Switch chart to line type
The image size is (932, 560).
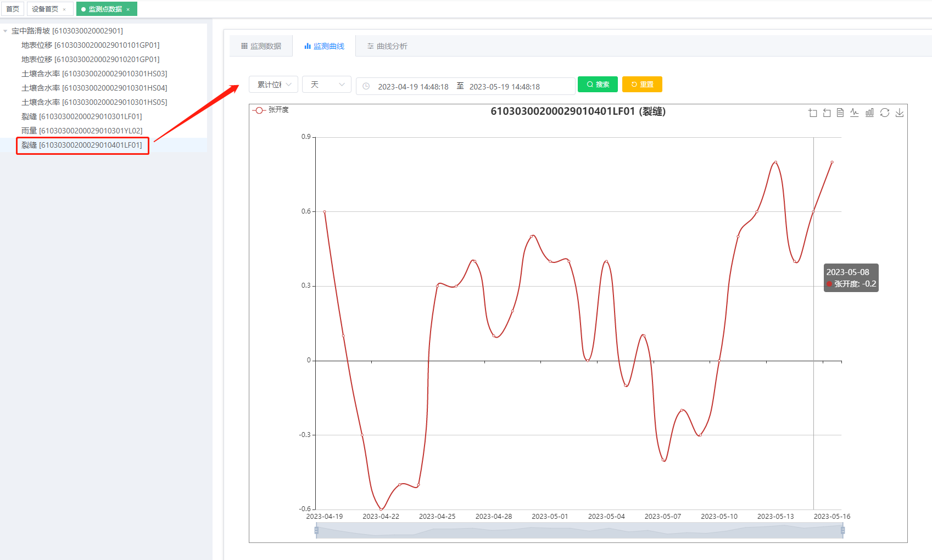click(855, 113)
